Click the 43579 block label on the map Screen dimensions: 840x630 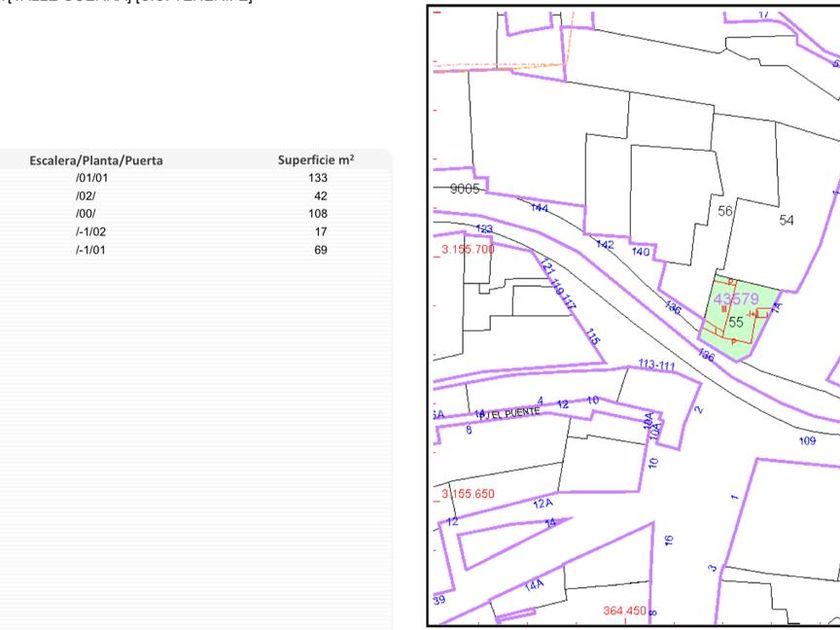736,299
